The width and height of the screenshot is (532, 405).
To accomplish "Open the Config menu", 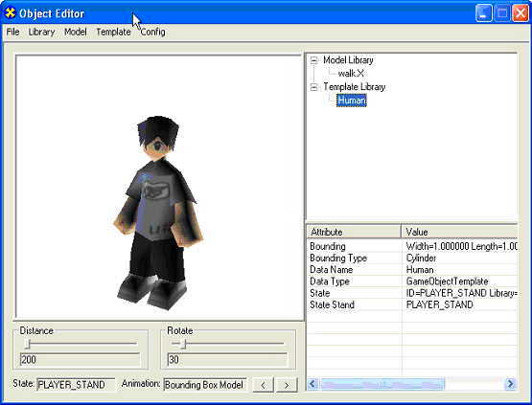I will pos(152,32).
